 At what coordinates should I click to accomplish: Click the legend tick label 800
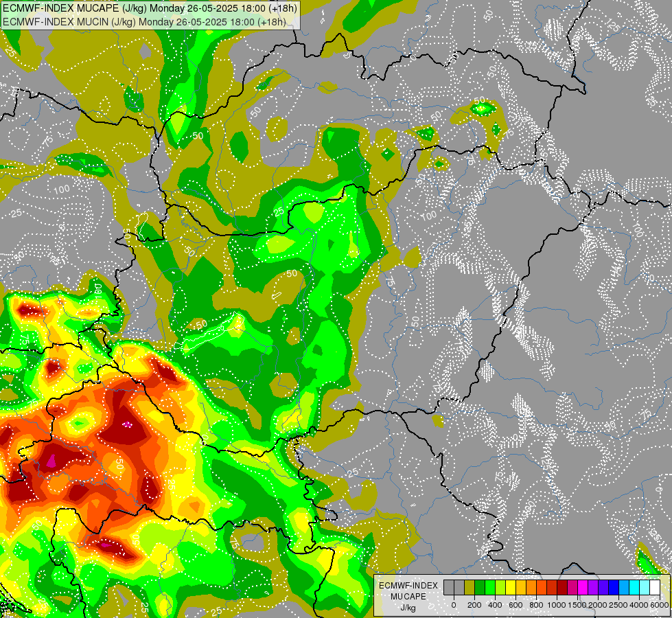[x=536, y=605]
